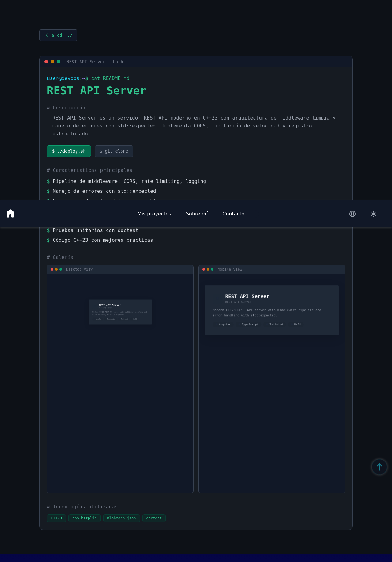This screenshot has width=392, height=562.
Task: Open the Mobile view gallery thumbnail
Action: 272,383
